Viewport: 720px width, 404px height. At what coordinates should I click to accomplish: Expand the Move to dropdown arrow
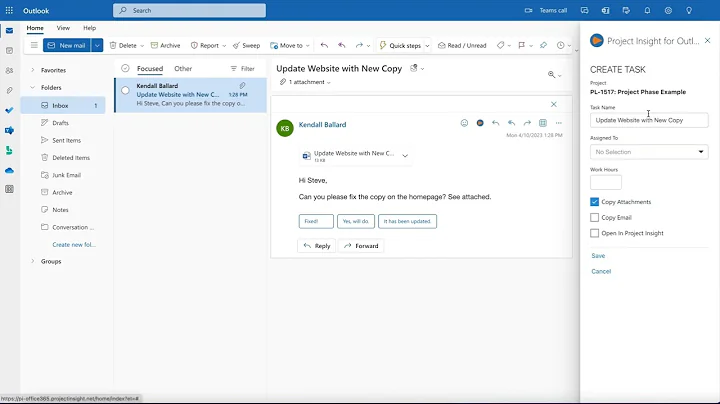click(x=308, y=45)
